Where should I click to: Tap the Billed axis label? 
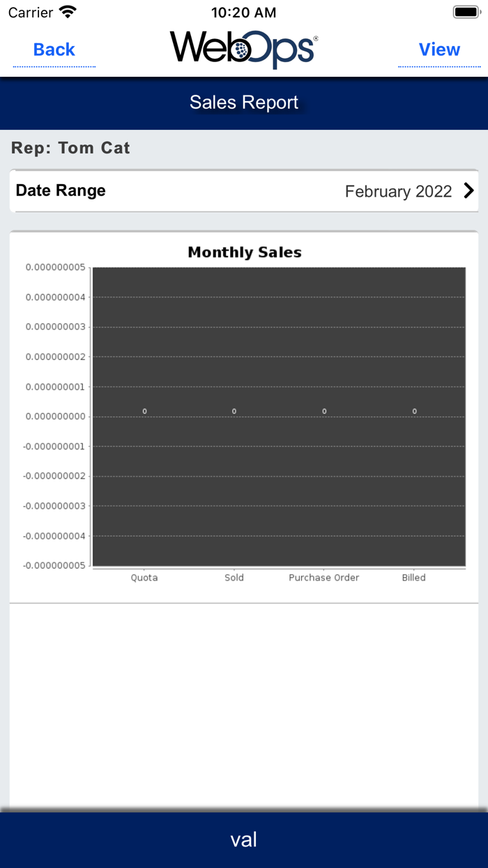tap(413, 578)
